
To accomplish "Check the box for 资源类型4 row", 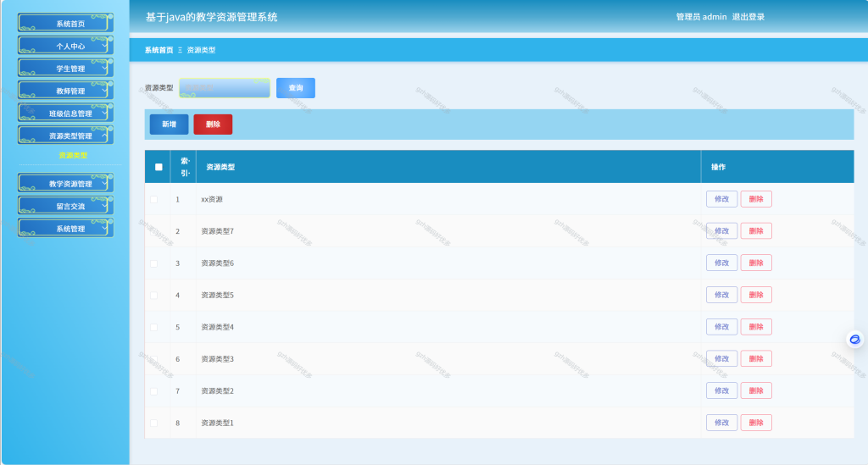I will [154, 327].
